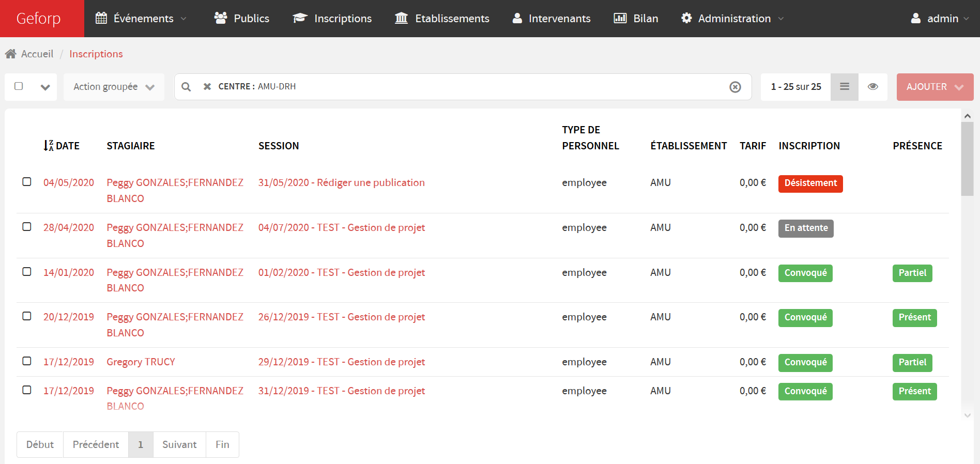Switch to list view icon
Screen dimensions: 980x464
[x=844, y=87]
